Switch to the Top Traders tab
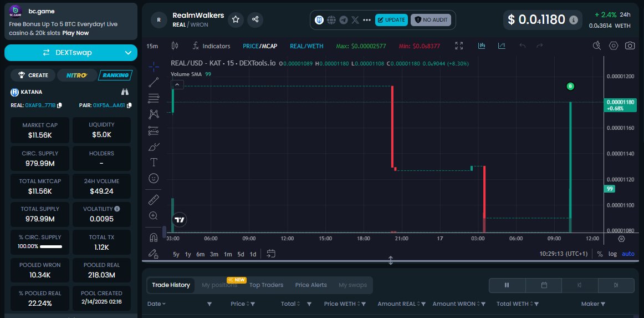The height and width of the screenshot is (318, 644). [266, 285]
